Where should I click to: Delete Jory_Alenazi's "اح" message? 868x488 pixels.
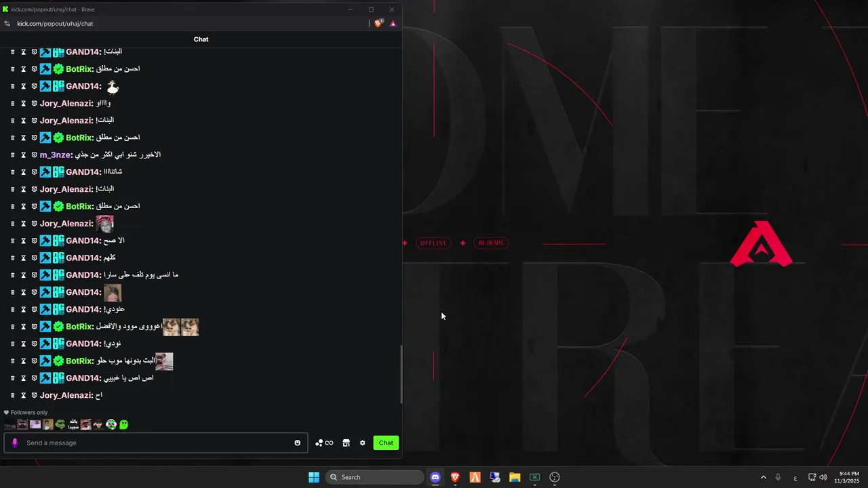click(x=12, y=395)
